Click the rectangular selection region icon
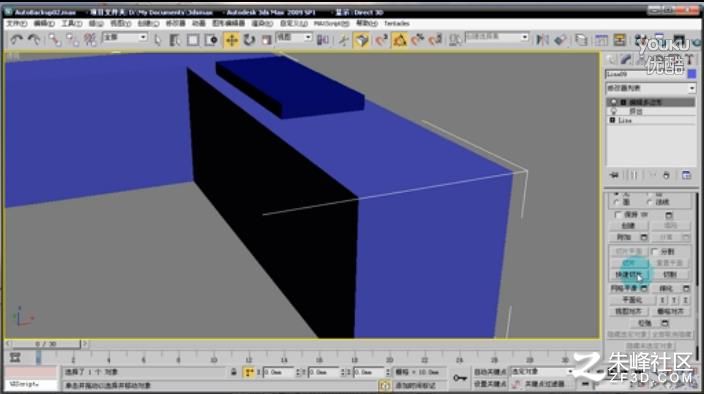Image resolution: width=705 pixels, height=394 pixels. (x=193, y=40)
